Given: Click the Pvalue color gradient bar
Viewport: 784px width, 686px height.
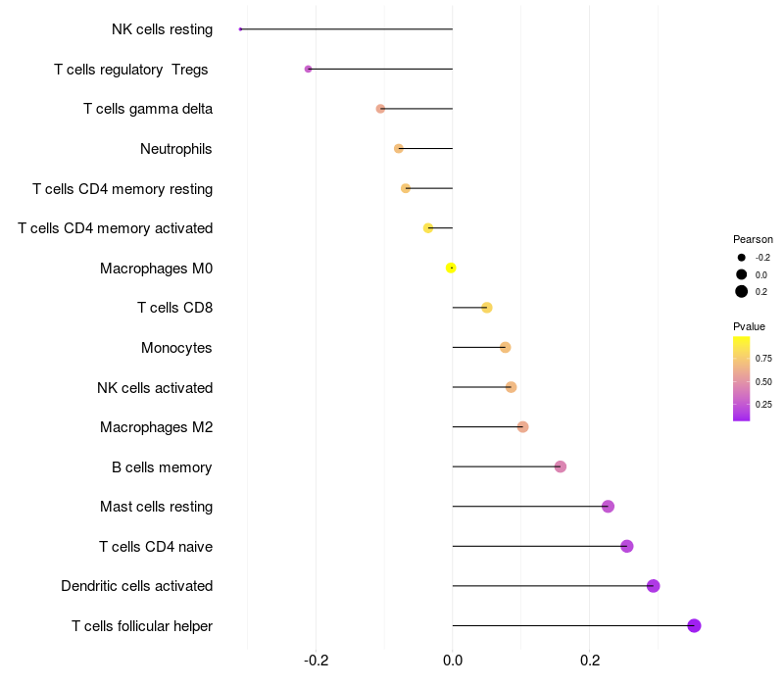Looking at the screenshot, I should (742, 378).
